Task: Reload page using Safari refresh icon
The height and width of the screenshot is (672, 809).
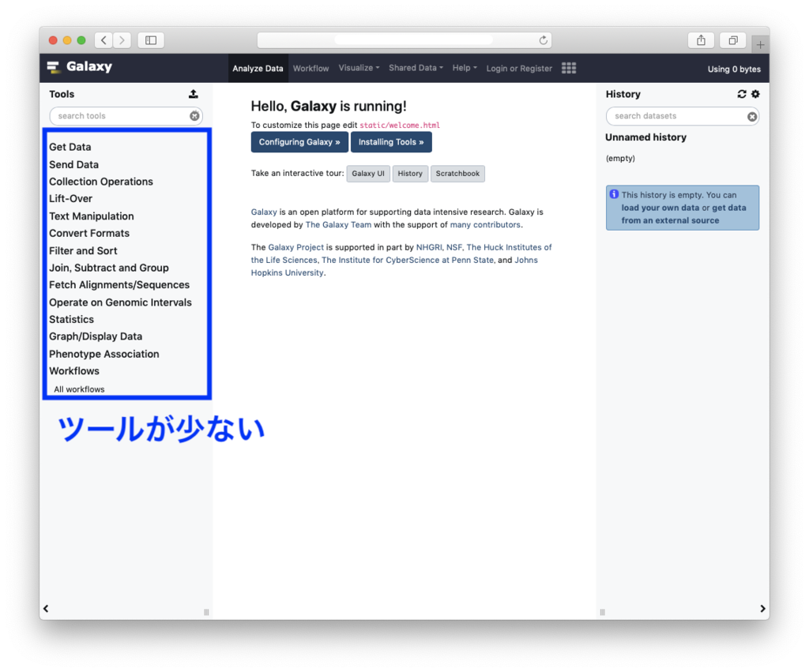Action: pos(543,40)
